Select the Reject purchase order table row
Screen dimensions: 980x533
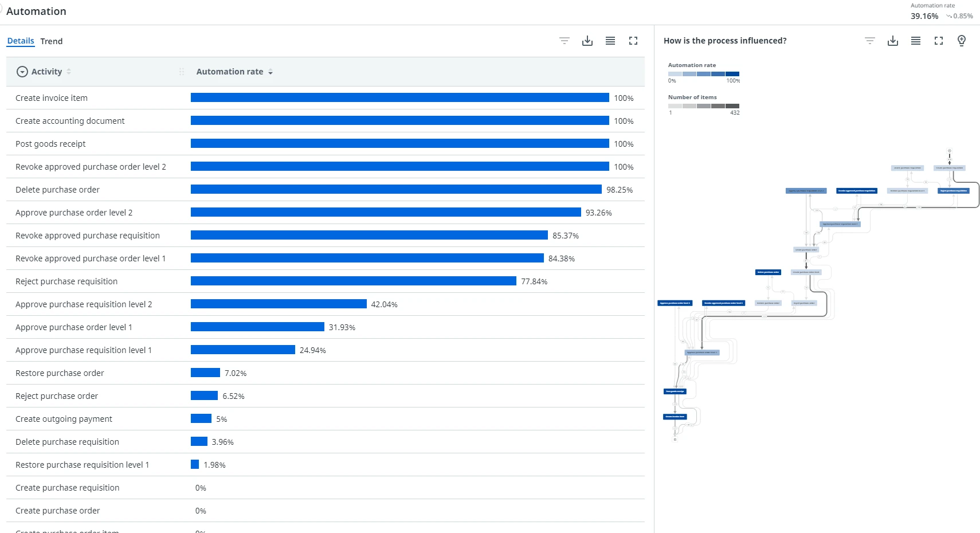pos(326,396)
